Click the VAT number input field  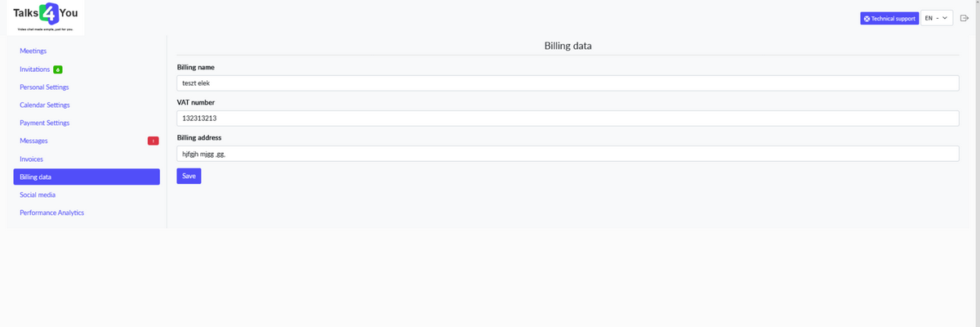(568, 119)
